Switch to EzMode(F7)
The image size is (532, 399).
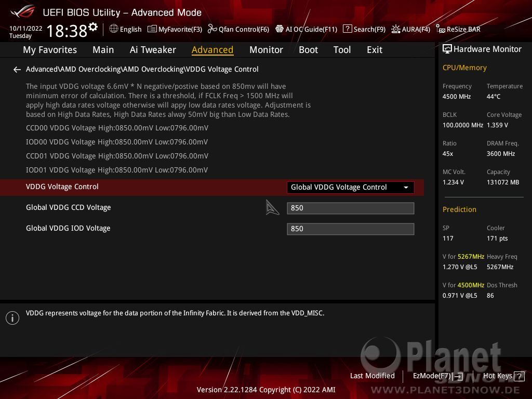(438, 376)
